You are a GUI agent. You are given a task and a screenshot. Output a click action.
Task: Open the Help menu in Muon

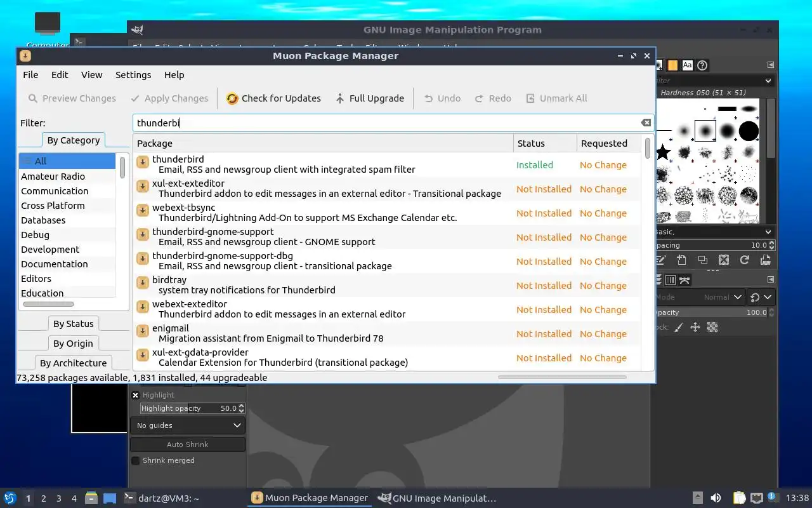174,75
